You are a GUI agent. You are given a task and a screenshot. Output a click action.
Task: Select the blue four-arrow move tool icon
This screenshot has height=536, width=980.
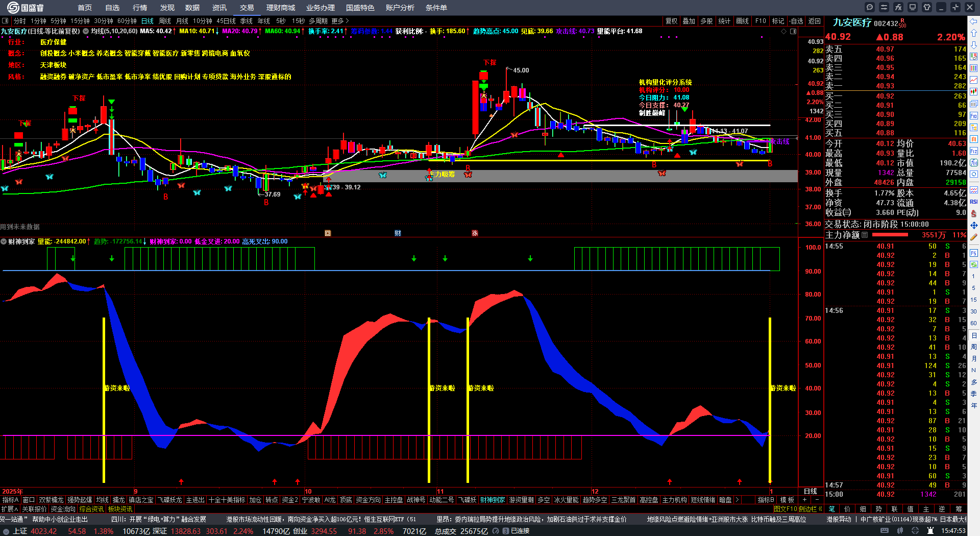tap(974, 225)
